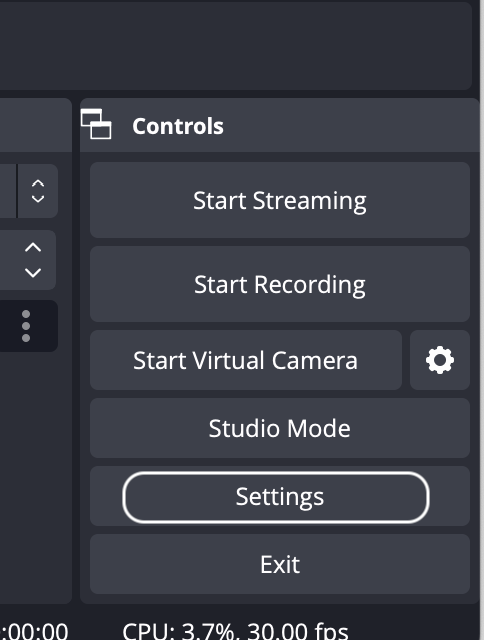This screenshot has height=640, width=484.
Task: Focus the value field beside the small spinner
Action: point(8,191)
